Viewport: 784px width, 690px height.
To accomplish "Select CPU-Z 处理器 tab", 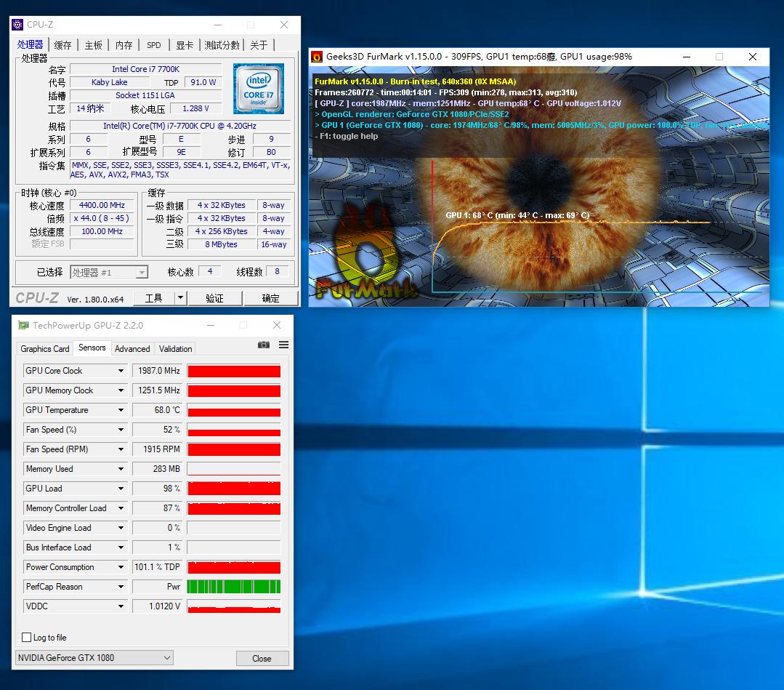I will coord(30,44).
